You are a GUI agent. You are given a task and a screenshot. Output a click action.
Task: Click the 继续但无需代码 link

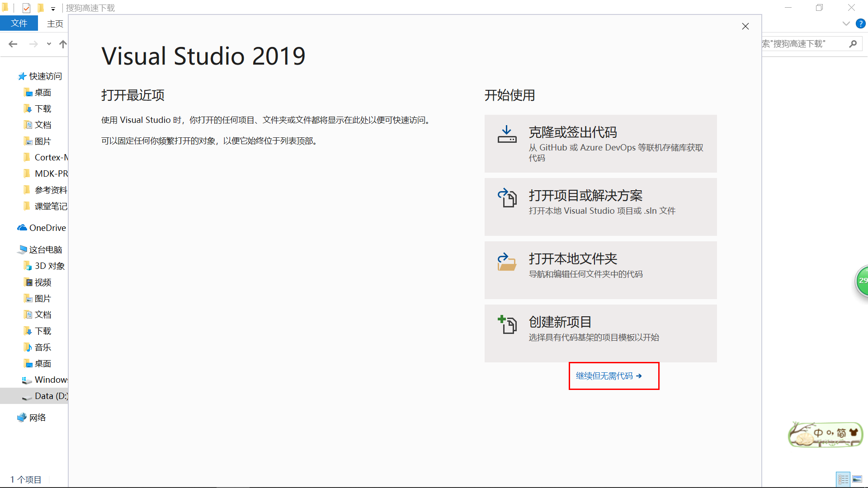[x=609, y=376]
